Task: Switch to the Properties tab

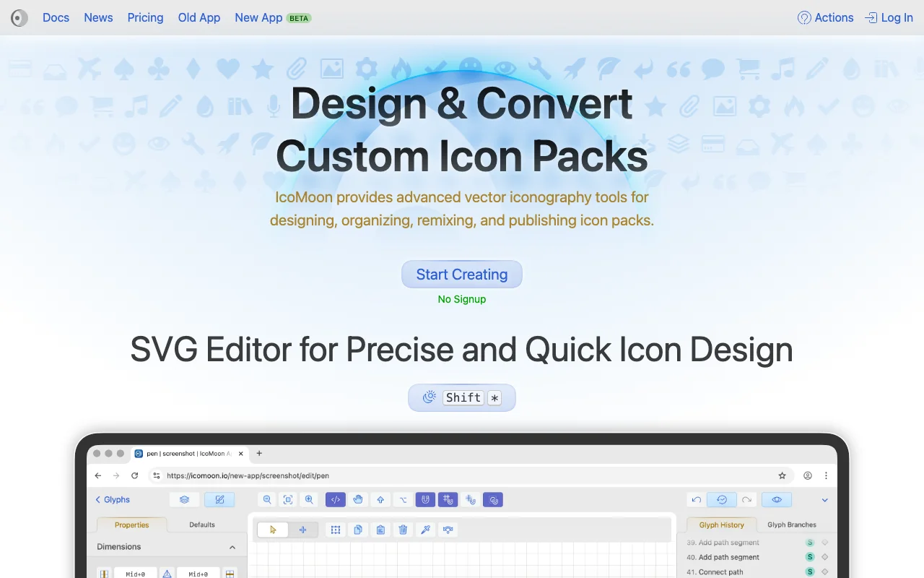Action: (x=132, y=525)
